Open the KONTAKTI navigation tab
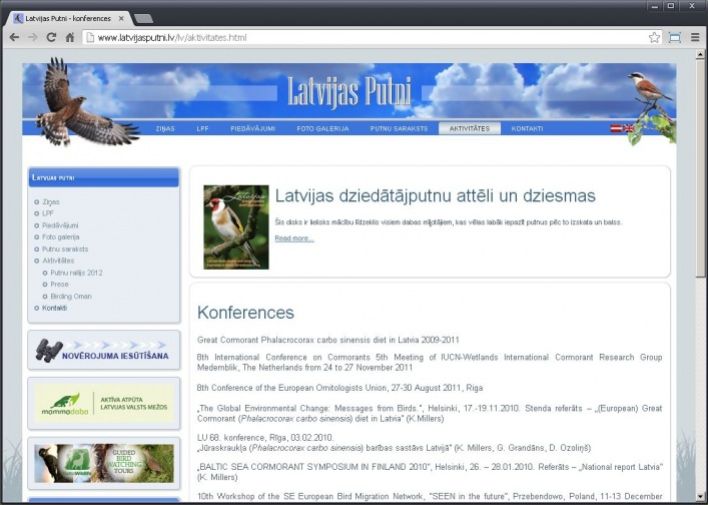Image resolution: width=708 pixels, height=505 pixels. [x=527, y=129]
